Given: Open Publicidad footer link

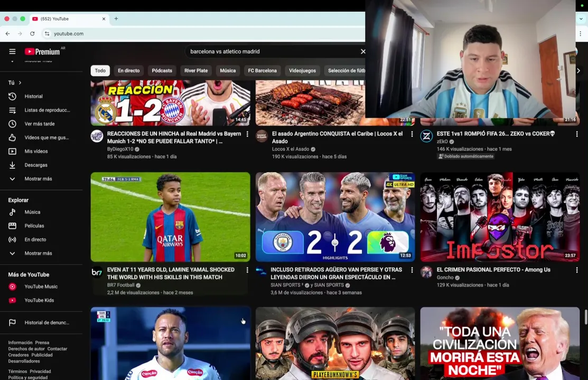Looking at the screenshot, I should click(x=42, y=355).
